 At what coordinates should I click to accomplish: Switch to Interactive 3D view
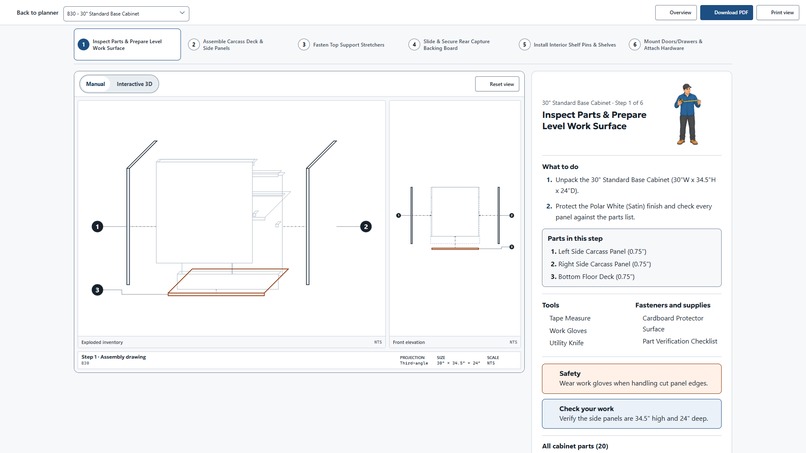134,84
